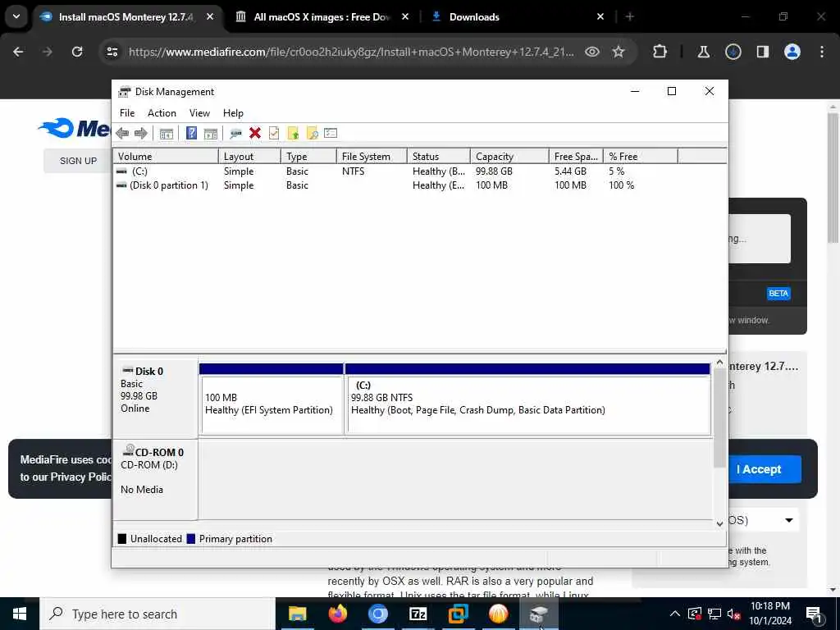Image resolution: width=840 pixels, height=630 pixels.
Task: Open Firefox from the taskbar
Action: click(337, 614)
